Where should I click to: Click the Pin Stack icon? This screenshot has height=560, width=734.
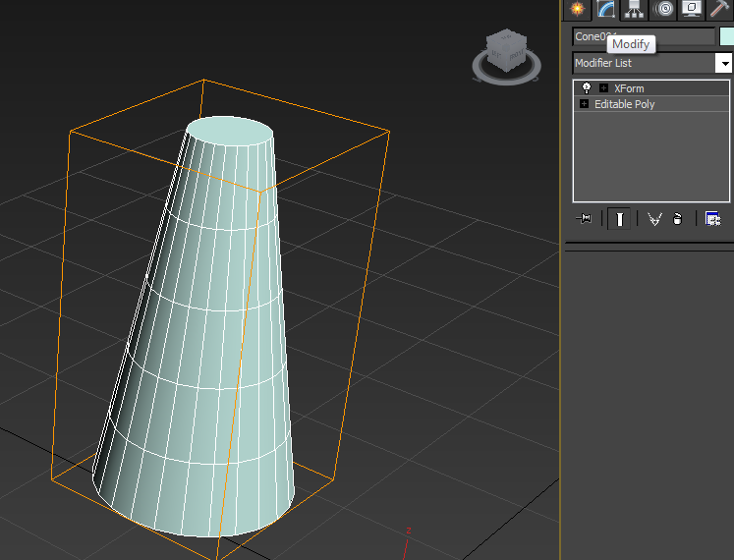click(584, 219)
